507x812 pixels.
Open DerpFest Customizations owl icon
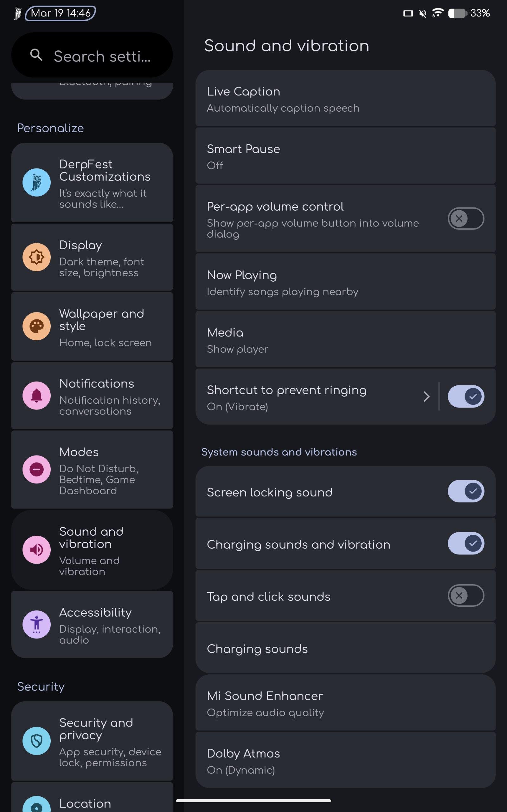click(x=36, y=182)
